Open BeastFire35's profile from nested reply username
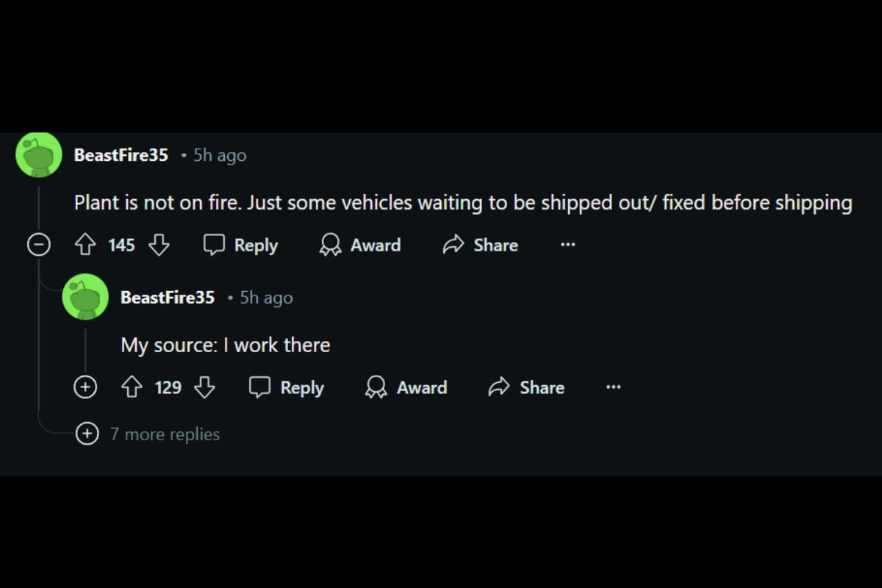The image size is (882, 588). tap(168, 298)
